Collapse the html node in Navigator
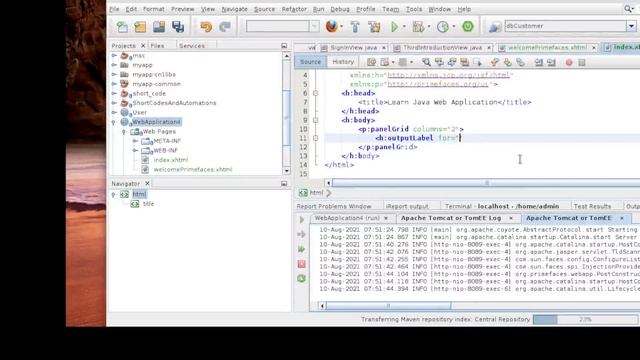Viewport: 640px width, 360px height. point(113,195)
